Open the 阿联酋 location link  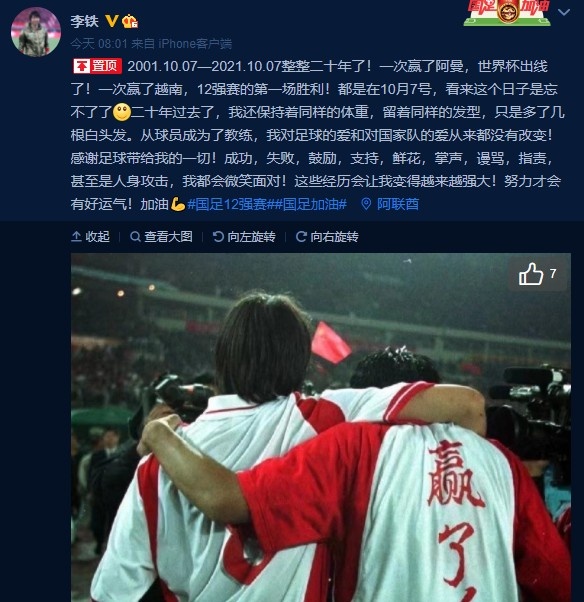(398, 204)
